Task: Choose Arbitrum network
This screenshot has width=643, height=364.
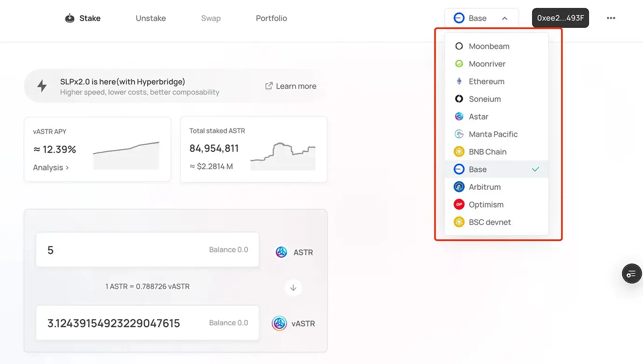Action: [x=497, y=187]
